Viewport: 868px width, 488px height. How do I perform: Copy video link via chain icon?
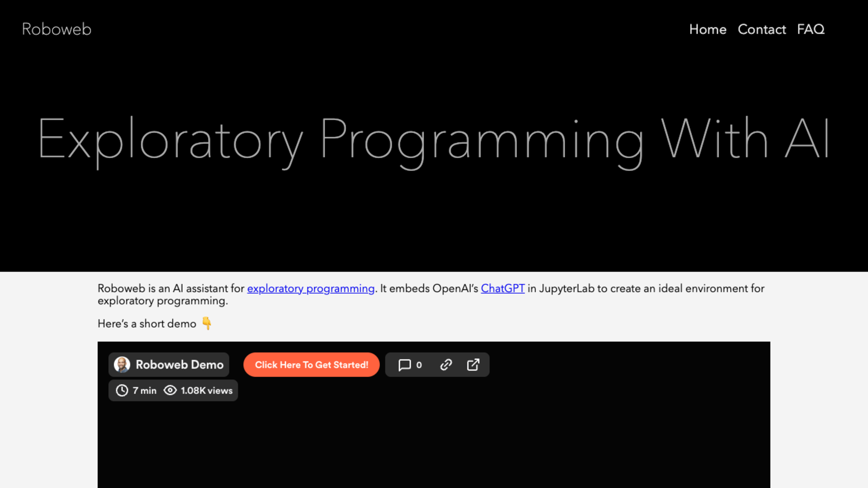click(x=446, y=365)
